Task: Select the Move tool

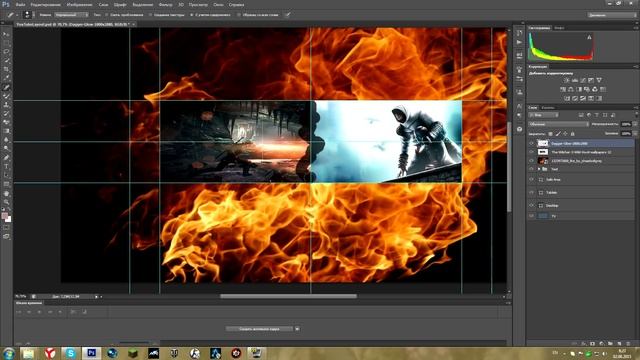Action: 6,34
